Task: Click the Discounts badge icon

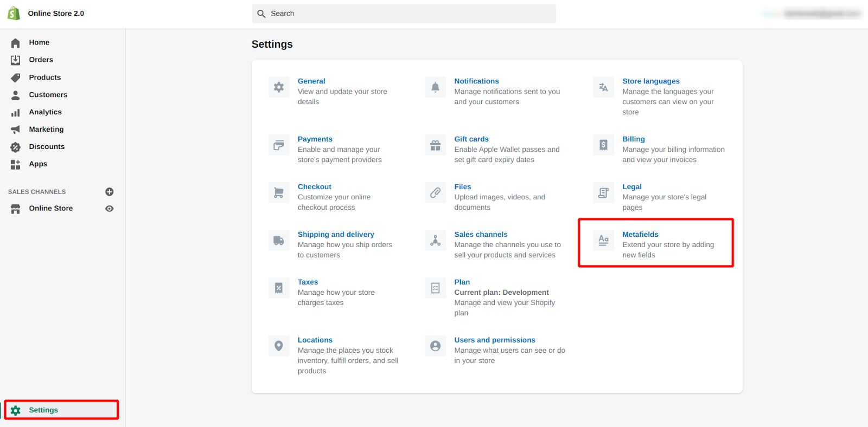Action: pos(15,147)
